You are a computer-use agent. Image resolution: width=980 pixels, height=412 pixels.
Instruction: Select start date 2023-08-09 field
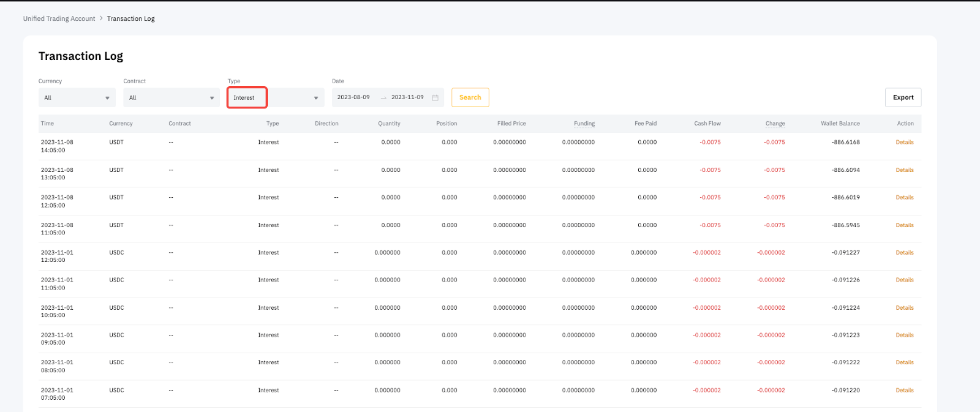pos(353,97)
